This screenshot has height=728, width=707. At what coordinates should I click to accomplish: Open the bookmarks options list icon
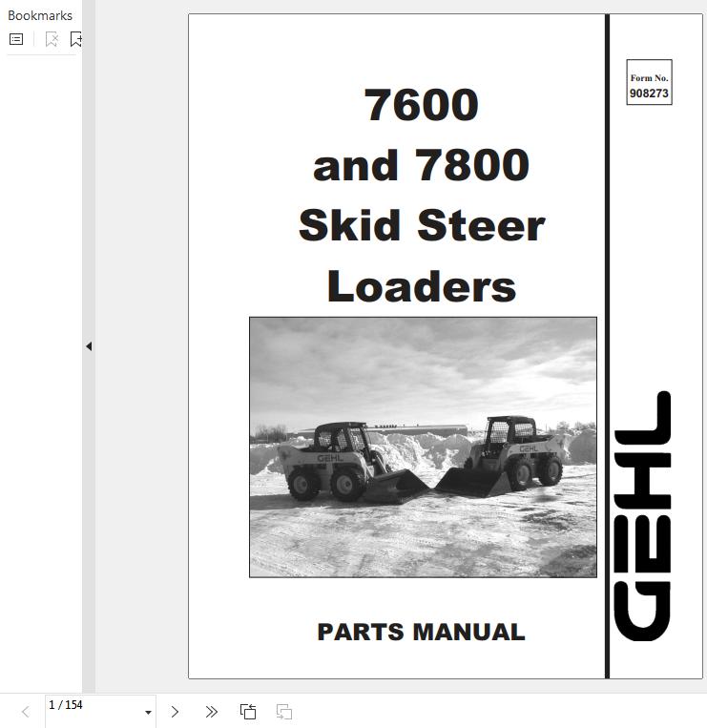[16, 39]
